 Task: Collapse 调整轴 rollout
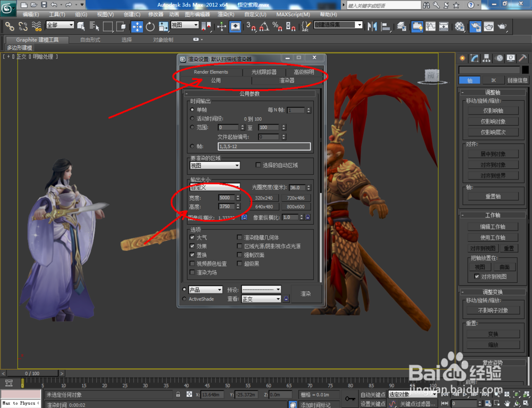493,92
